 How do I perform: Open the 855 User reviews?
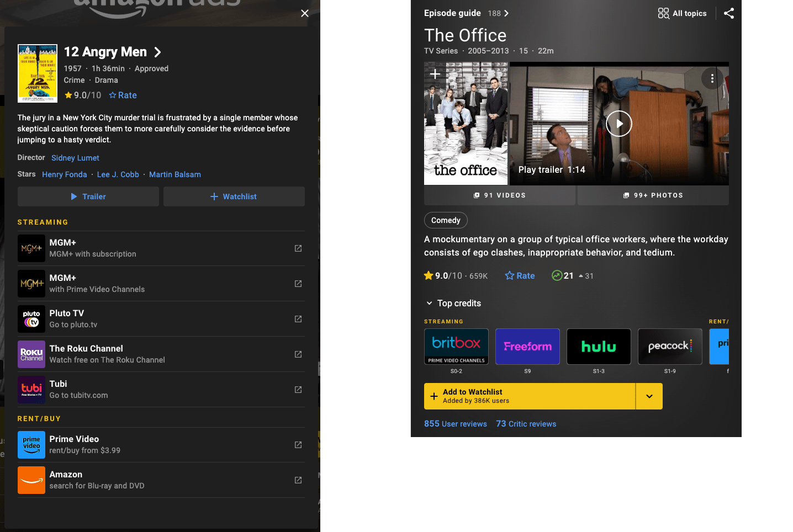456,424
